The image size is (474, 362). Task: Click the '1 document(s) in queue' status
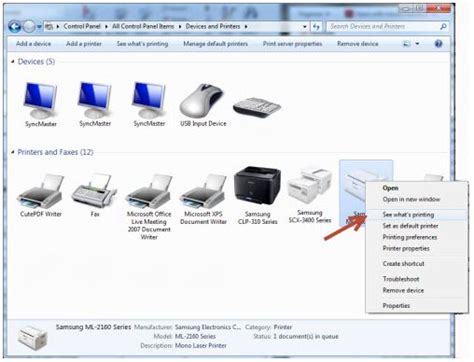(306, 337)
